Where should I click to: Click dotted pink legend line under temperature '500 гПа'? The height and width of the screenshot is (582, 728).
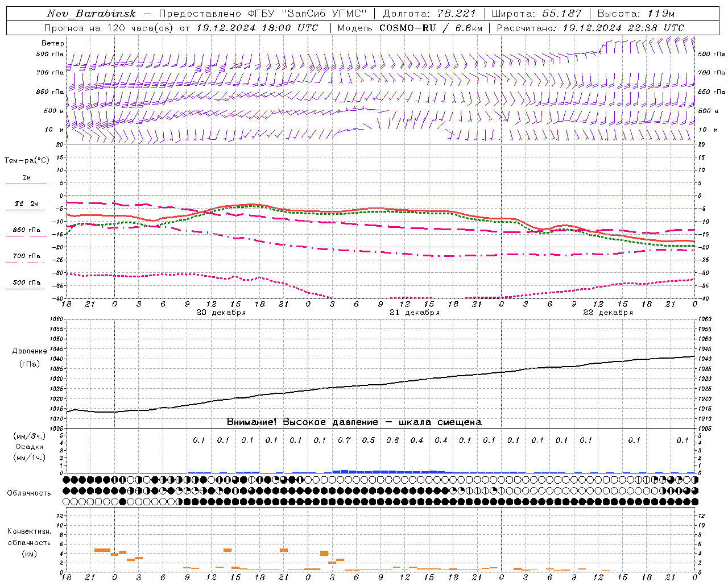(25, 289)
